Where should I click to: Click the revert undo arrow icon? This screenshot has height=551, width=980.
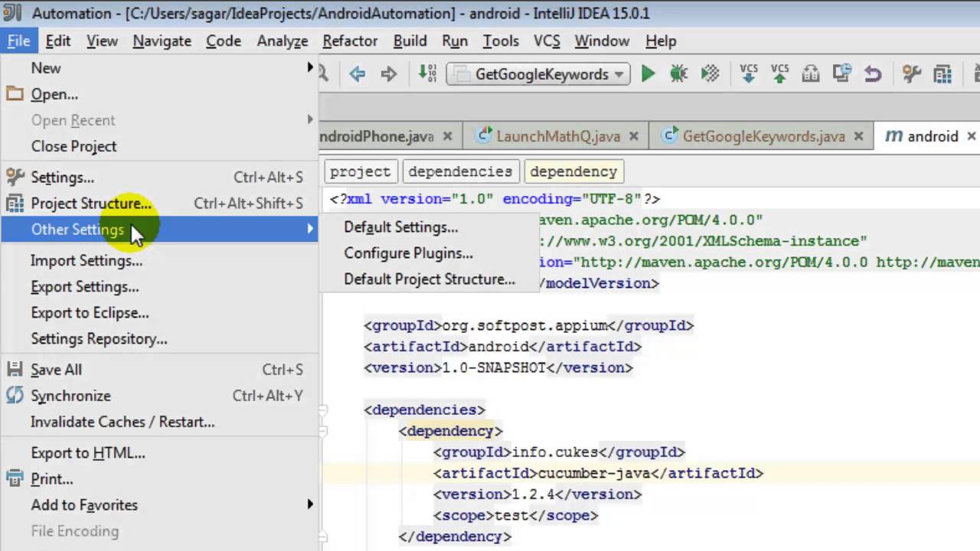coord(873,74)
